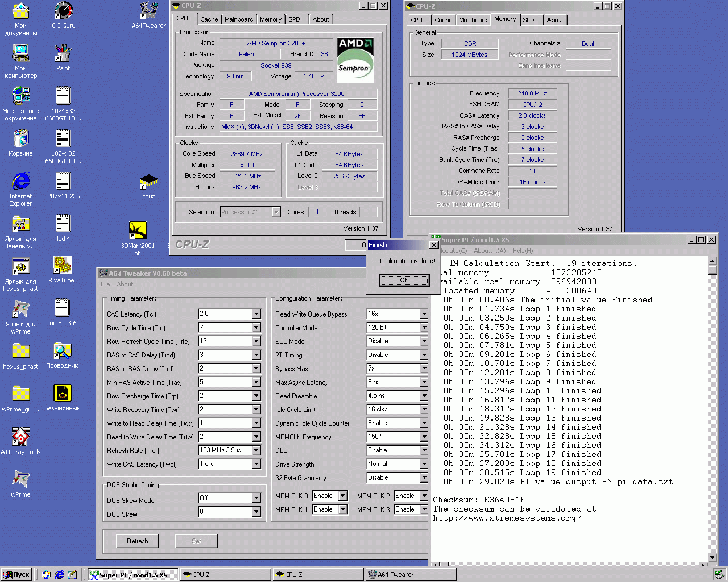Expand the MEMCLK Frequency dropdown
Viewport: 728px width, 582px height.
coord(424,437)
